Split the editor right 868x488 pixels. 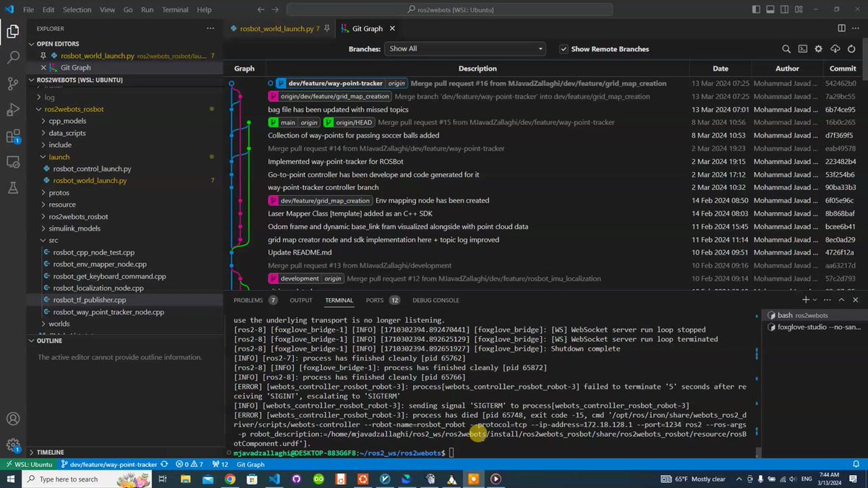click(841, 28)
